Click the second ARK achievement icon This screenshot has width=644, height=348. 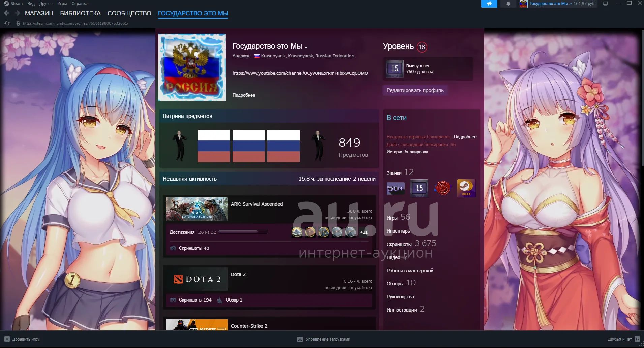click(310, 232)
